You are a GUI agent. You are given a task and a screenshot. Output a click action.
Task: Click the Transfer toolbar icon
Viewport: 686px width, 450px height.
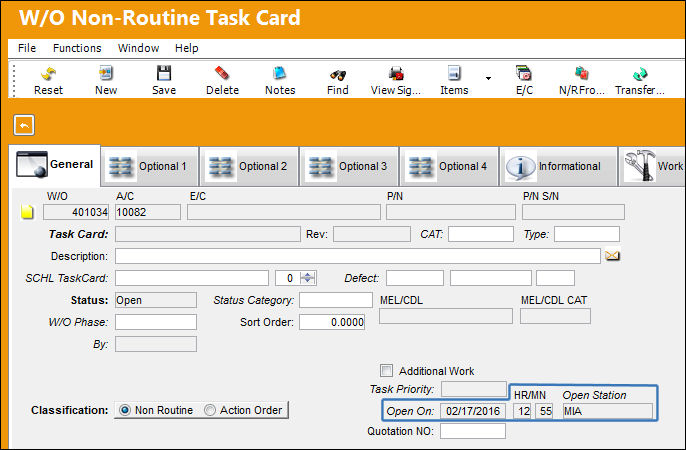(x=640, y=73)
